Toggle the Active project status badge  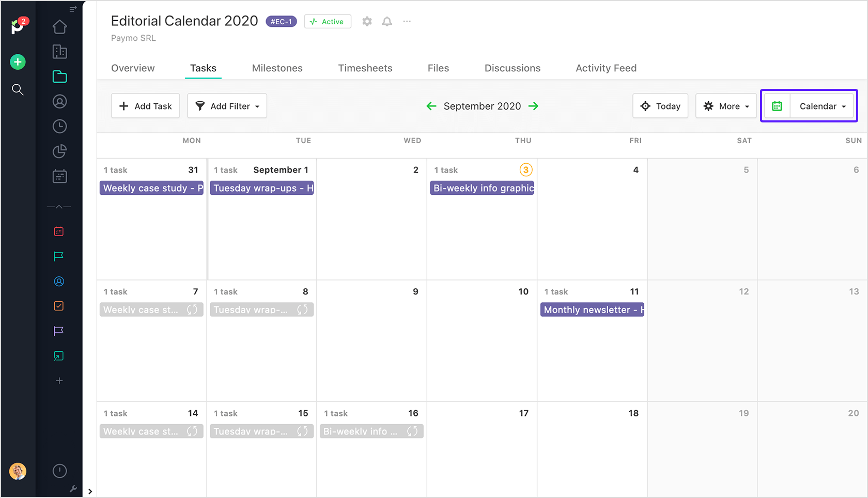328,22
